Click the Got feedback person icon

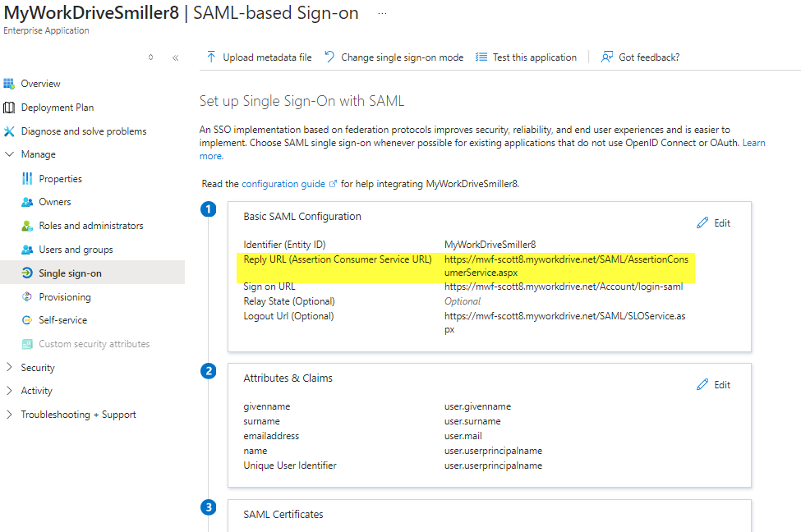coord(607,57)
